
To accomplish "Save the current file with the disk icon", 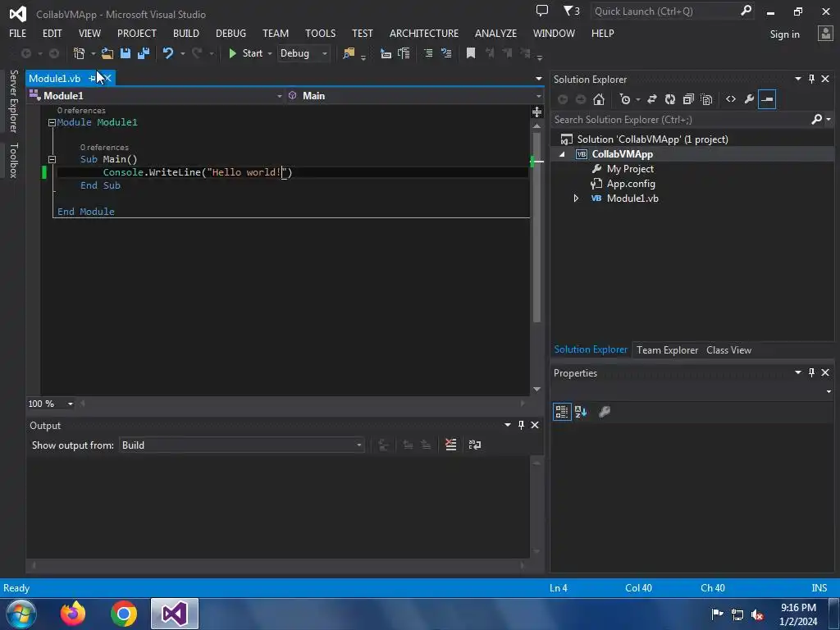I will [x=126, y=53].
